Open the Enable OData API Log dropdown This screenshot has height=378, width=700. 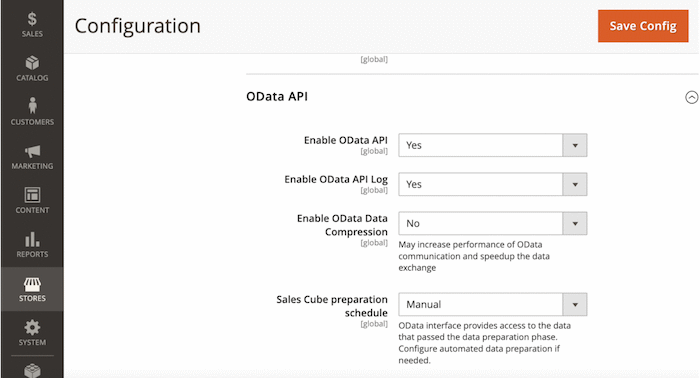click(492, 184)
